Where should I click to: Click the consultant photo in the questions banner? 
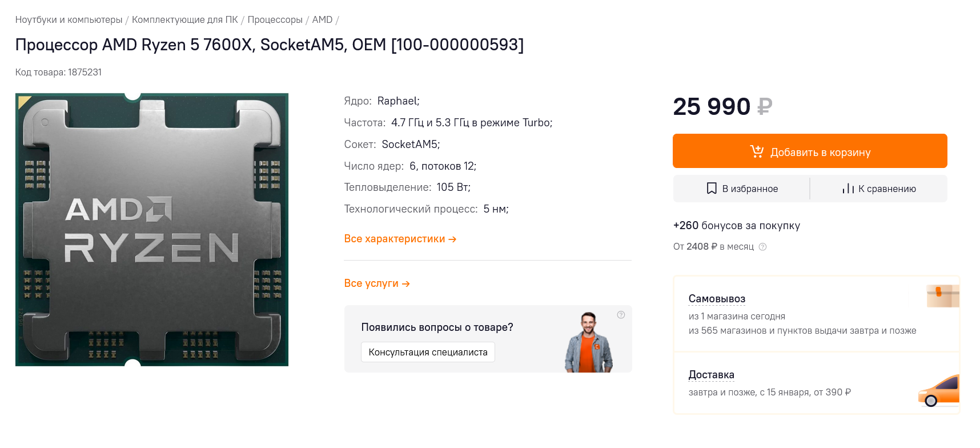588,343
